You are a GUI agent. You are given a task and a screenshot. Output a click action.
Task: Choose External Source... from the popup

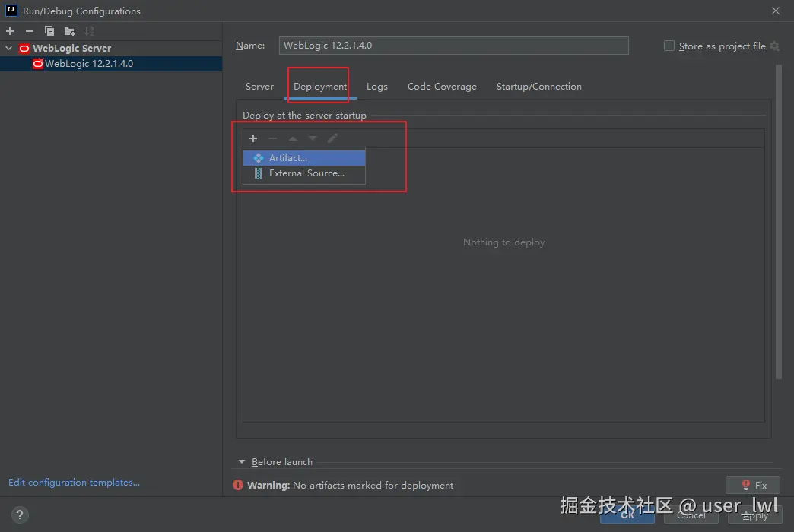coord(303,173)
